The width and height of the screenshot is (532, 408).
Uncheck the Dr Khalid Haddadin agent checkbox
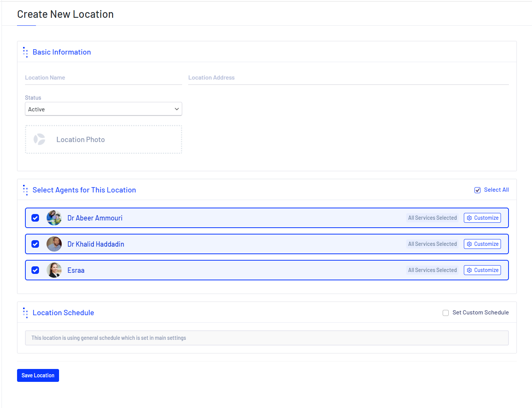35,244
